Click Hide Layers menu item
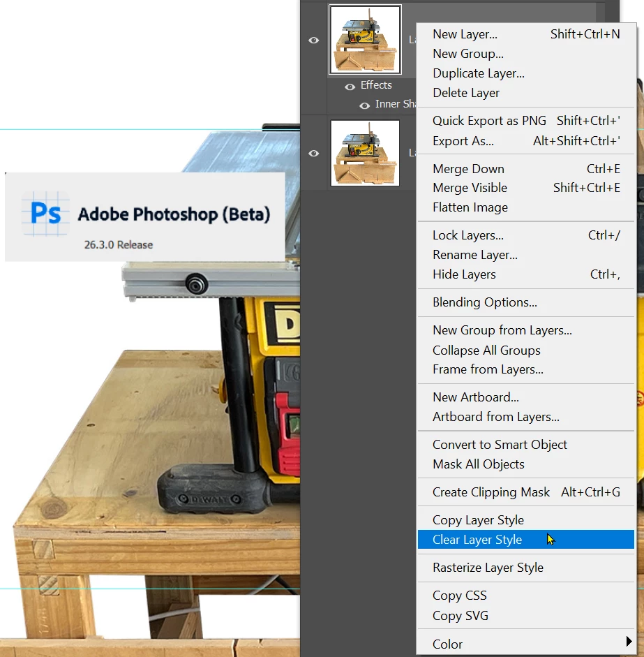 [x=525, y=274]
